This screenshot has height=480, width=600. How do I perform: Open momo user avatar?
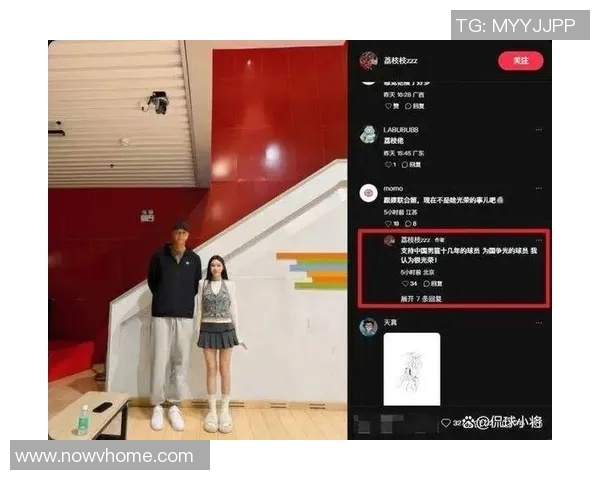pyautogui.click(x=368, y=193)
